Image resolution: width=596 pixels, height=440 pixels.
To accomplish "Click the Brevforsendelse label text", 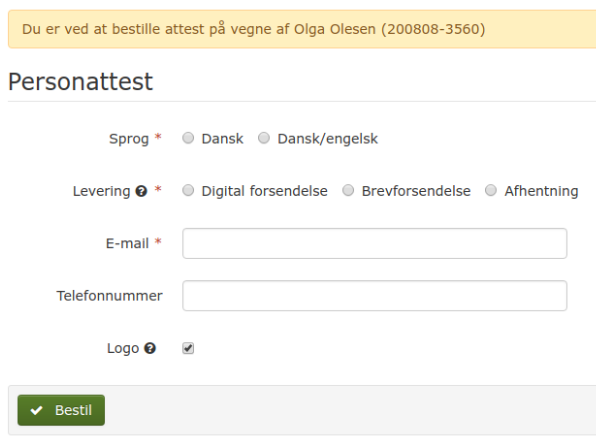I will [x=416, y=191].
